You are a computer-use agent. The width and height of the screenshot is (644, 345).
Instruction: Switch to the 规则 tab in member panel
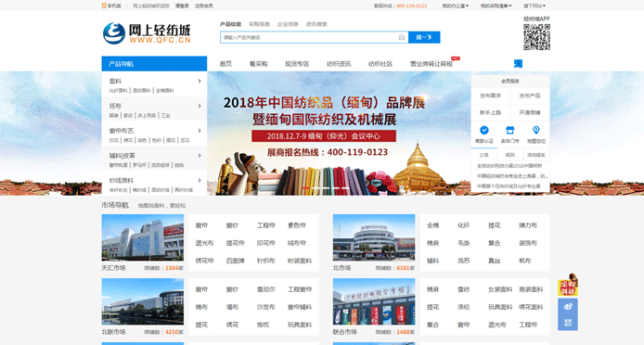(509, 155)
